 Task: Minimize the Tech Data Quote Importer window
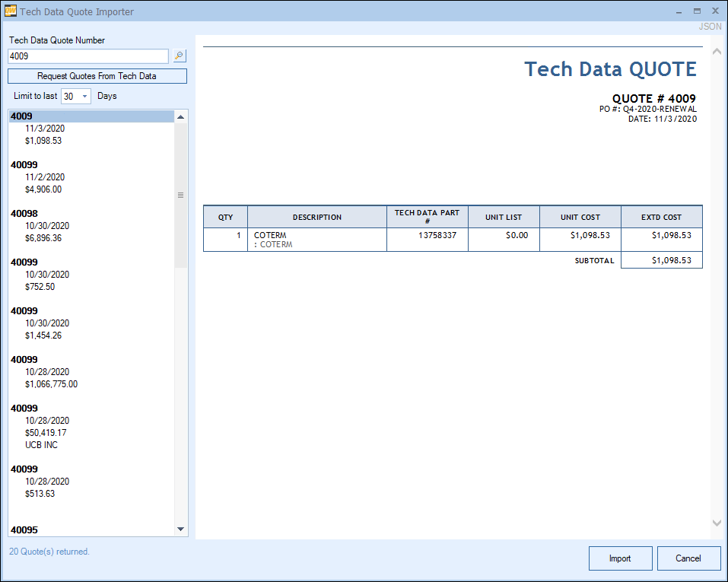[x=679, y=11]
